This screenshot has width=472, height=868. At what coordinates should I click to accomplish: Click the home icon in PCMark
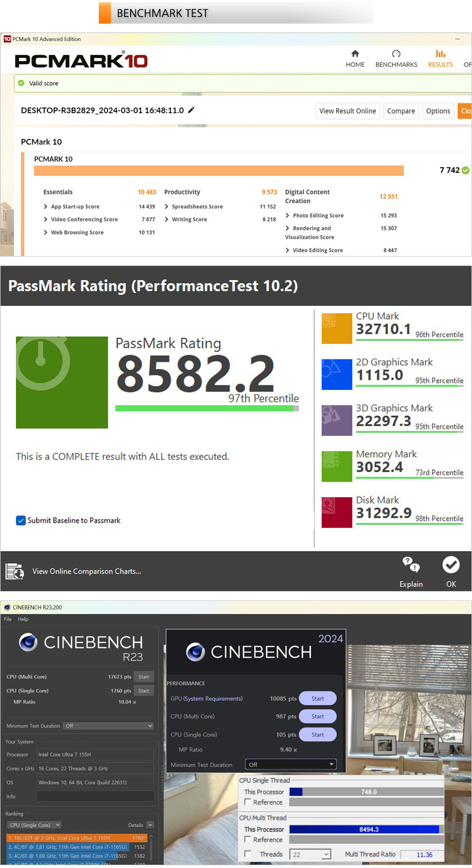355,53
